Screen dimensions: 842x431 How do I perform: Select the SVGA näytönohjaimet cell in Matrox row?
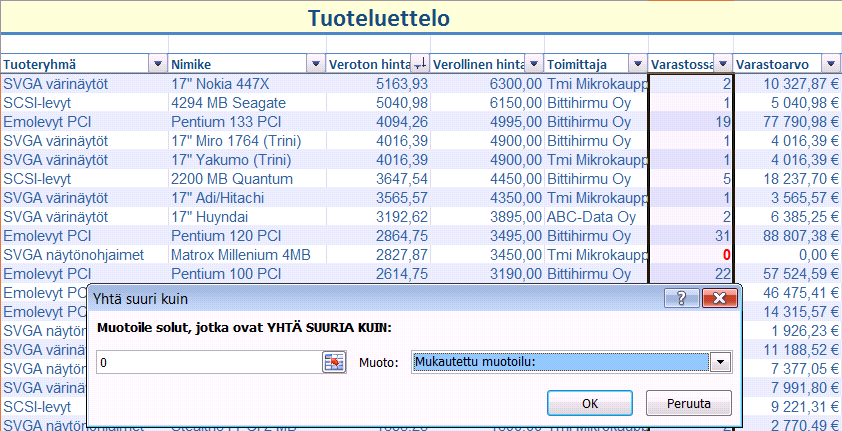click(85, 255)
